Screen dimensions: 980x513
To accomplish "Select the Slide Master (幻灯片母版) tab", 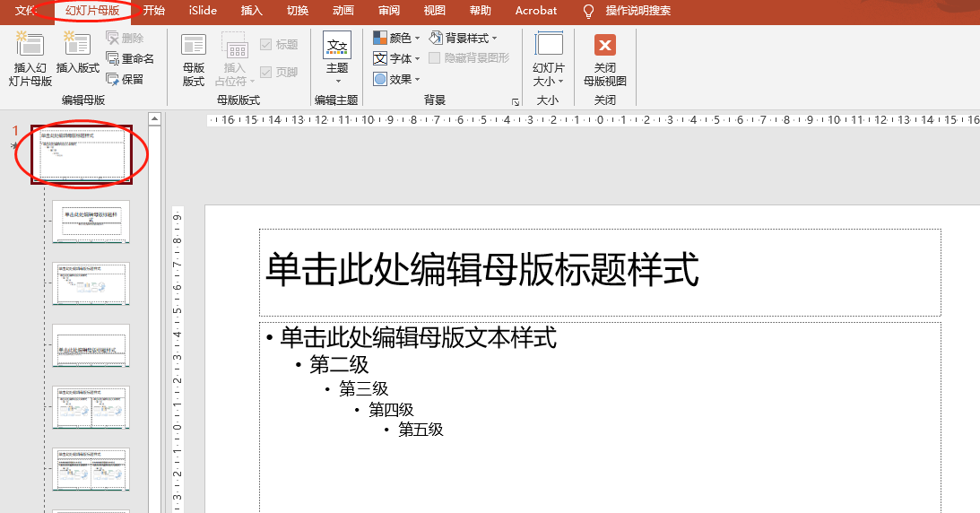I will click(92, 11).
